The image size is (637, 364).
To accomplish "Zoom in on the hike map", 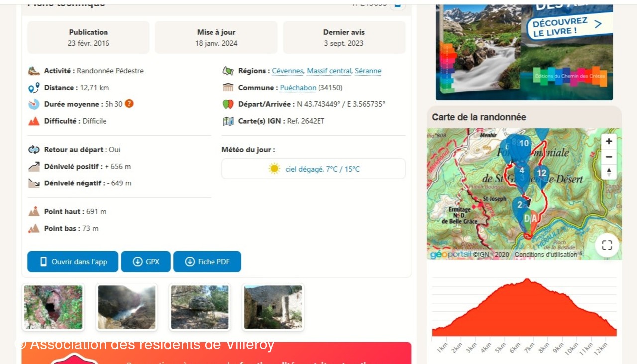I will click(609, 141).
